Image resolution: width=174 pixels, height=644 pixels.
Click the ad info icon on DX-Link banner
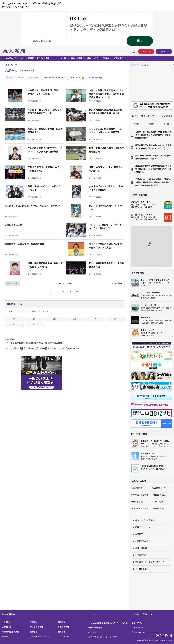pos(152,13)
